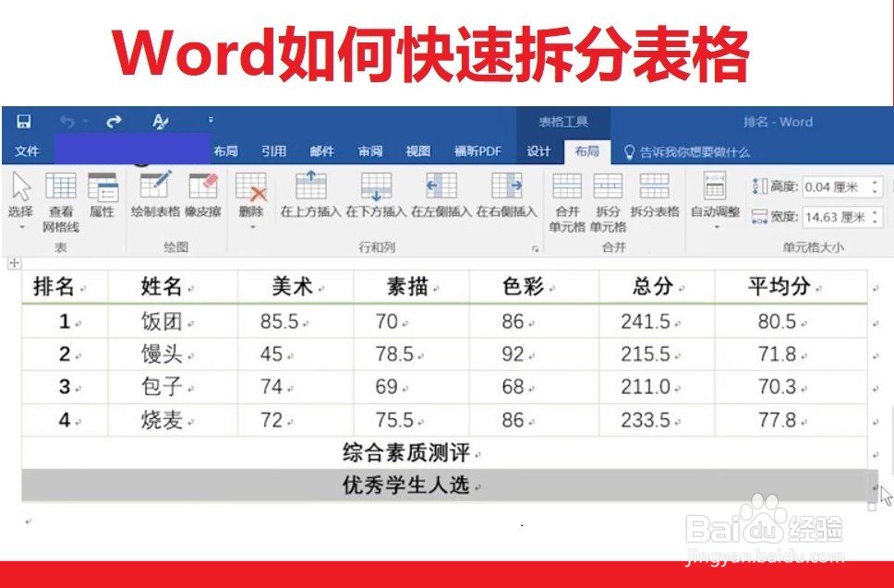Switch to the table tools 设计 tab
Viewport: 894px width, 588px height.
tap(538, 151)
